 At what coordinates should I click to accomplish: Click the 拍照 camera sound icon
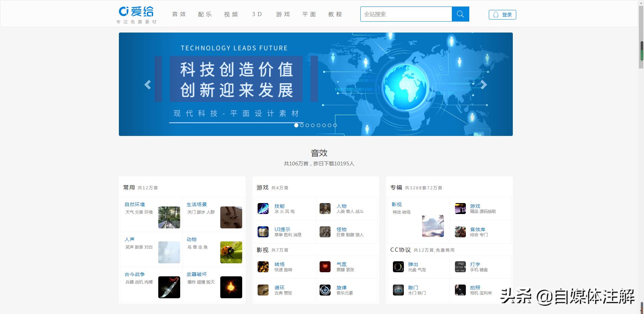tap(461, 290)
